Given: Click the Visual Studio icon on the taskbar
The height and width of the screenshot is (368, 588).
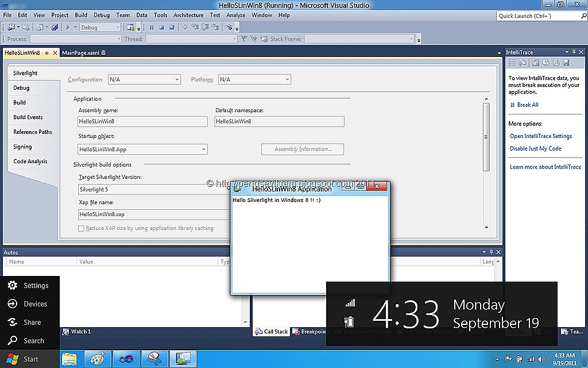Looking at the screenshot, I should click(126, 359).
